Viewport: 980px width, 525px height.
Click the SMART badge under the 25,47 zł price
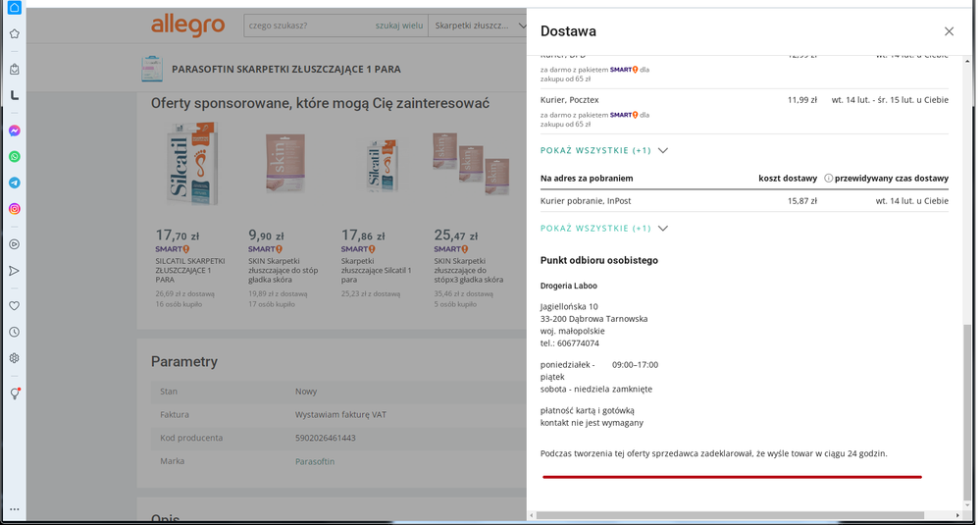pyautogui.click(x=451, y=249)
